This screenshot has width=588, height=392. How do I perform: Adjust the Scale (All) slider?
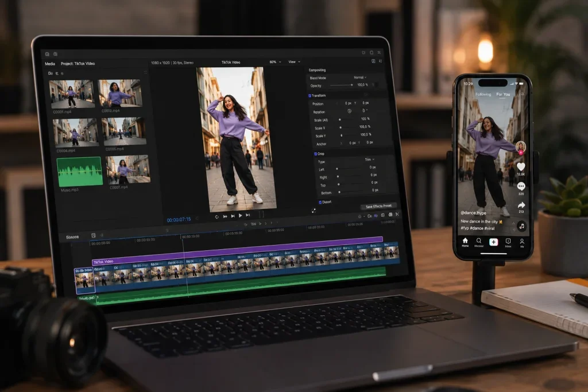(x=346, y=119)
